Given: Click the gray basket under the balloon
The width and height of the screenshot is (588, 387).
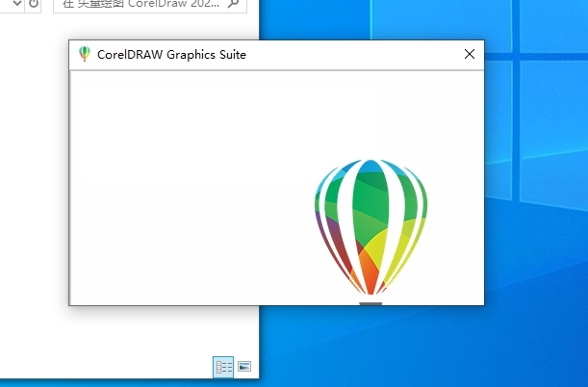Looking at the screenshot, I should point(371,302).
